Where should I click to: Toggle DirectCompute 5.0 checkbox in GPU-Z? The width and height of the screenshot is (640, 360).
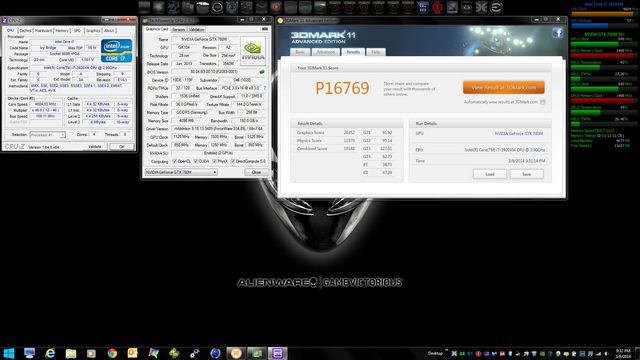(233, 161)
